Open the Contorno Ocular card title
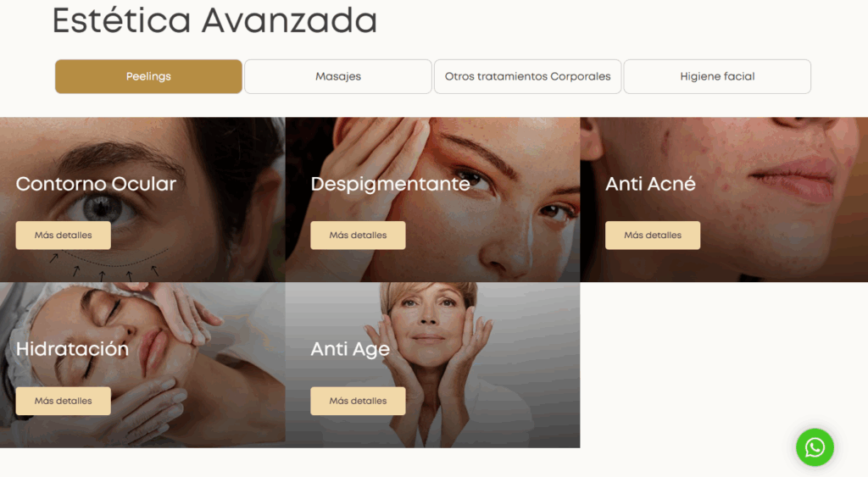 click(x=96, y=184)
